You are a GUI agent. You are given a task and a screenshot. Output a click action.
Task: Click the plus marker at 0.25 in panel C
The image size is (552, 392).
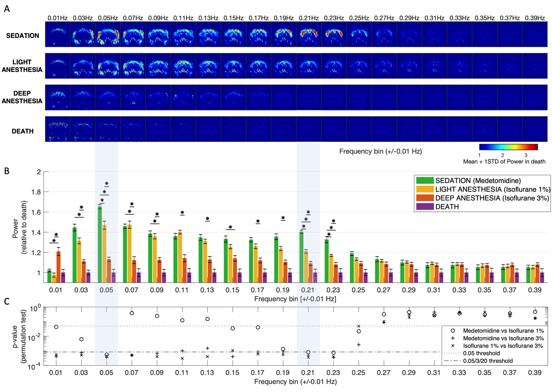[x=359, y=345]
